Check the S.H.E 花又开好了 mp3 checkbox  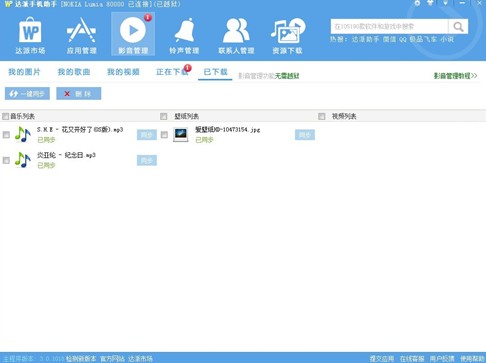click(6, 135)
